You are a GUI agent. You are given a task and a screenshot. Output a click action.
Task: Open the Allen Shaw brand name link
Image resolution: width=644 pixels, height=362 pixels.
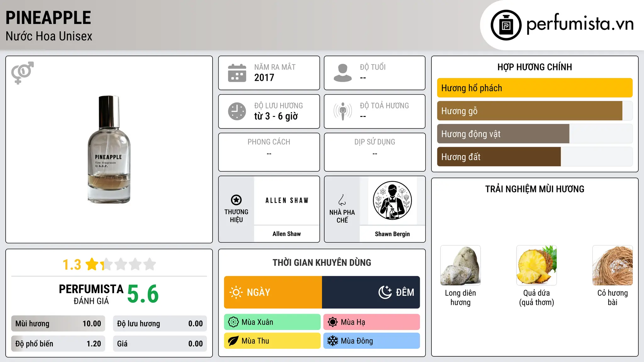287,234
